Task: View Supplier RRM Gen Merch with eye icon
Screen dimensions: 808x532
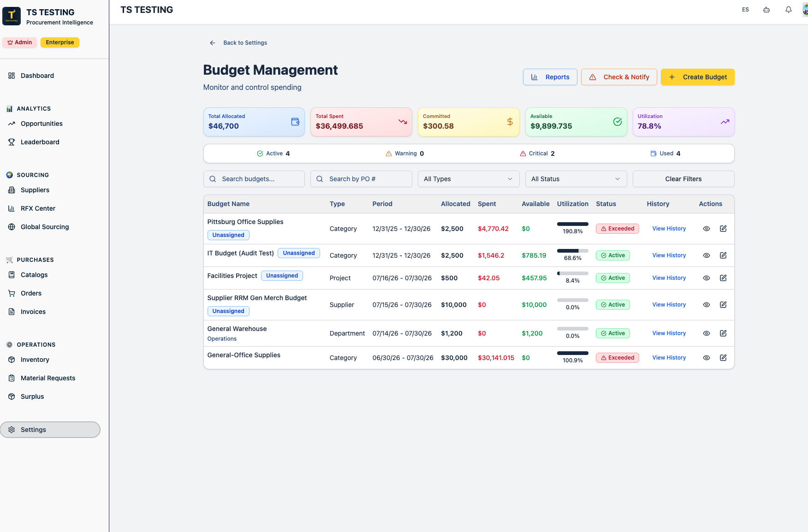Action: click(x=707, y=305)
